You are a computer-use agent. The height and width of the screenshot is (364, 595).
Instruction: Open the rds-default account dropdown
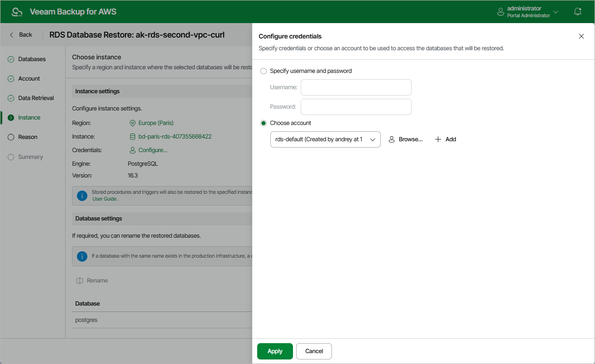coord(325,139)
